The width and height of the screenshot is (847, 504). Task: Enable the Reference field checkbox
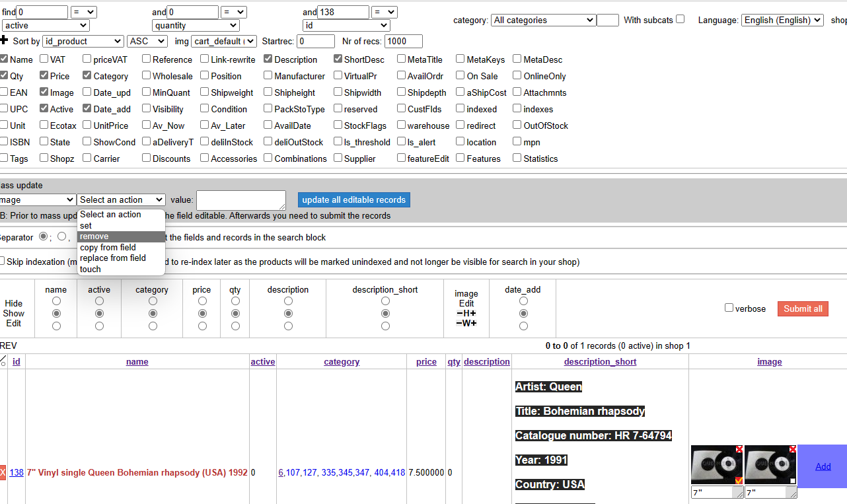click(146, 59)
